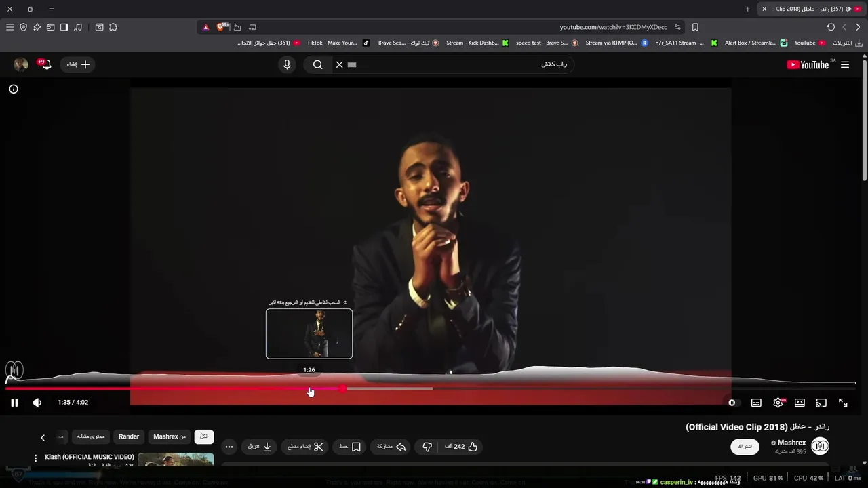
Task: Open 'speed test - Brave S...' bookmark
Action: point(547,43)
